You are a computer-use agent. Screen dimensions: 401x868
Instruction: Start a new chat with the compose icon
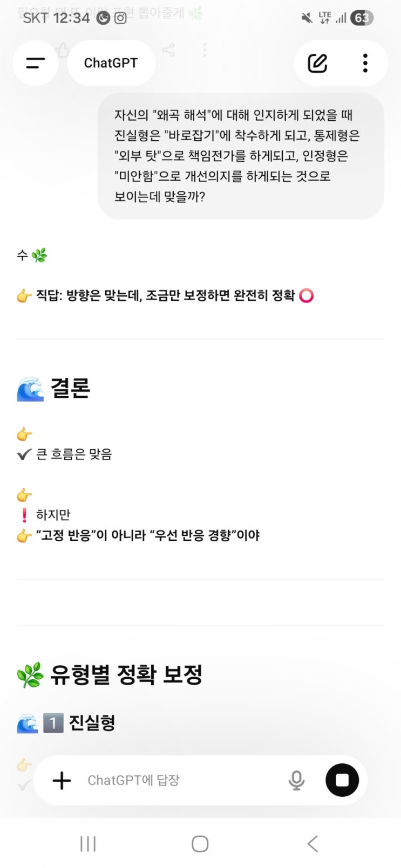point(317,63)
